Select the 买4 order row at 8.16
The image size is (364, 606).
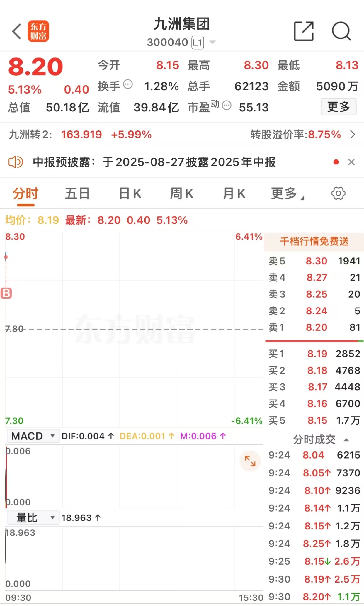pyautogui.click(x=314, y=404)
